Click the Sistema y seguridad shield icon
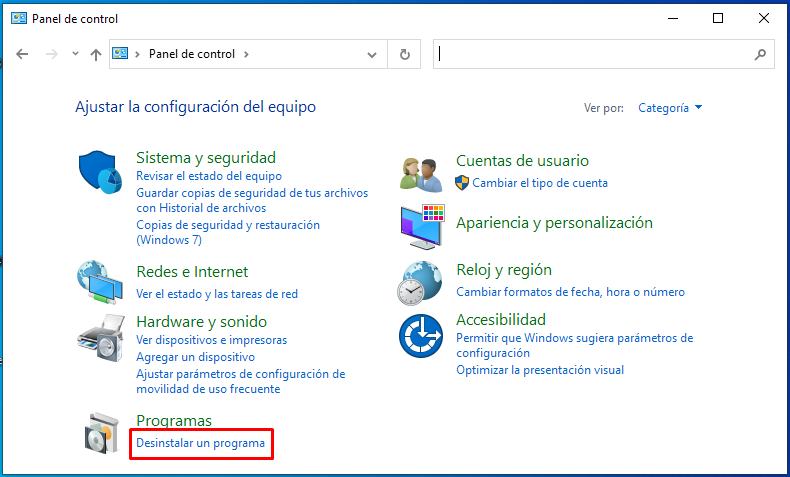This screenshot has width=790, height=477. 100,174
